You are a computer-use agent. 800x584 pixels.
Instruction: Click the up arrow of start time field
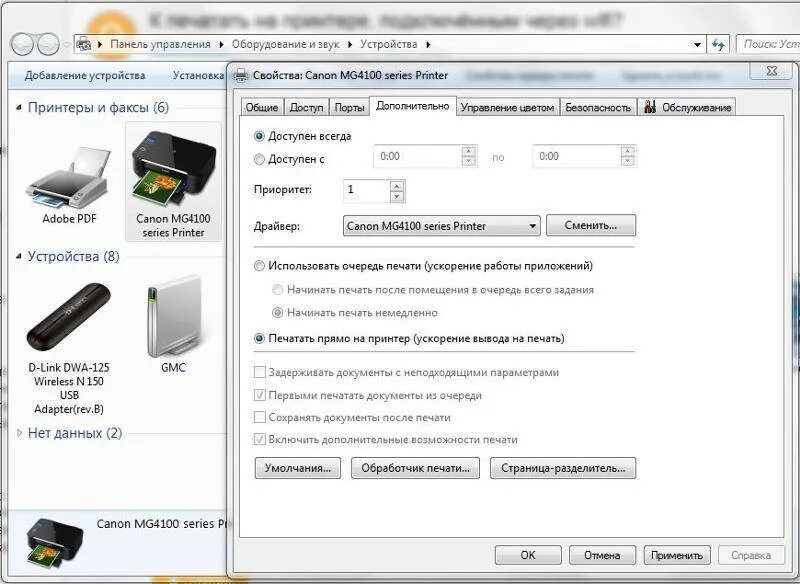coord(468,151)
